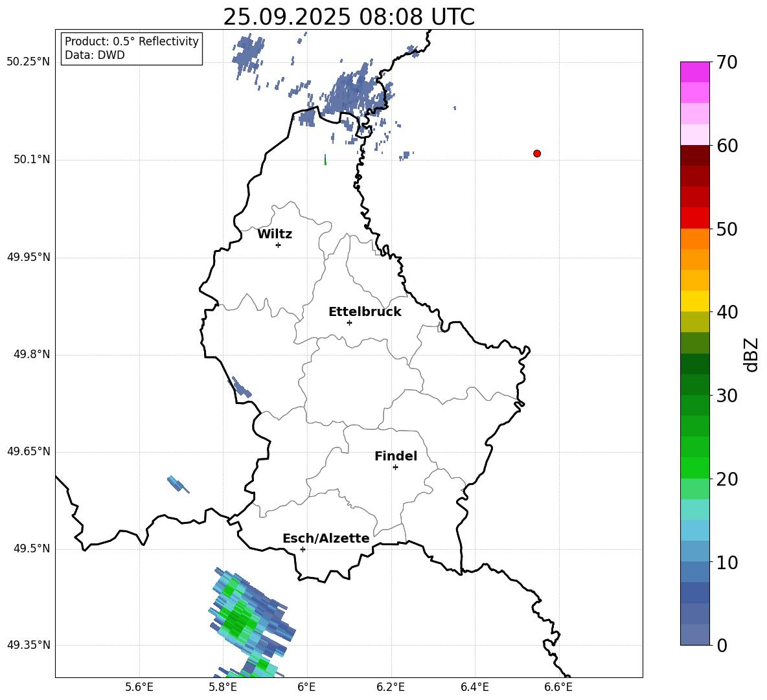Click the 30 tick label on colorbar
767x700 pixels.
727,396
